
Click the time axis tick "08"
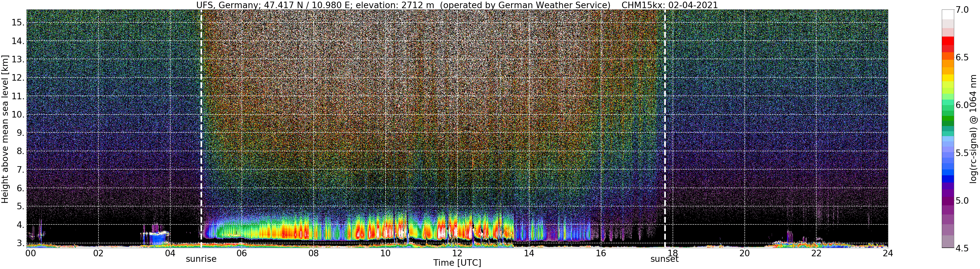coord(313,253)
